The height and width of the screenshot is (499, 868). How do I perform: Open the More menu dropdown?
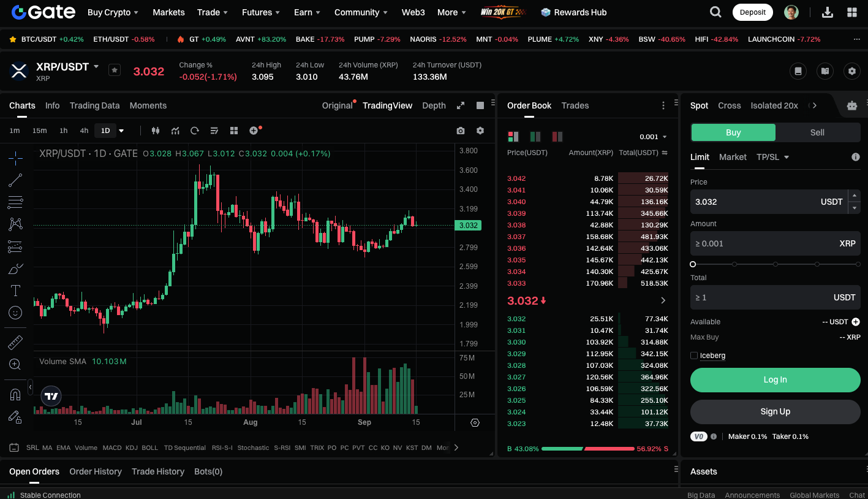point(451,12)
